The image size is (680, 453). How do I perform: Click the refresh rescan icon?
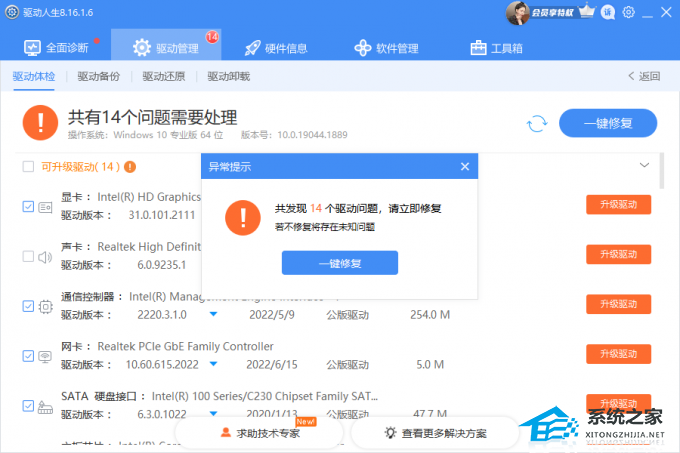click(x=537, y=124)
